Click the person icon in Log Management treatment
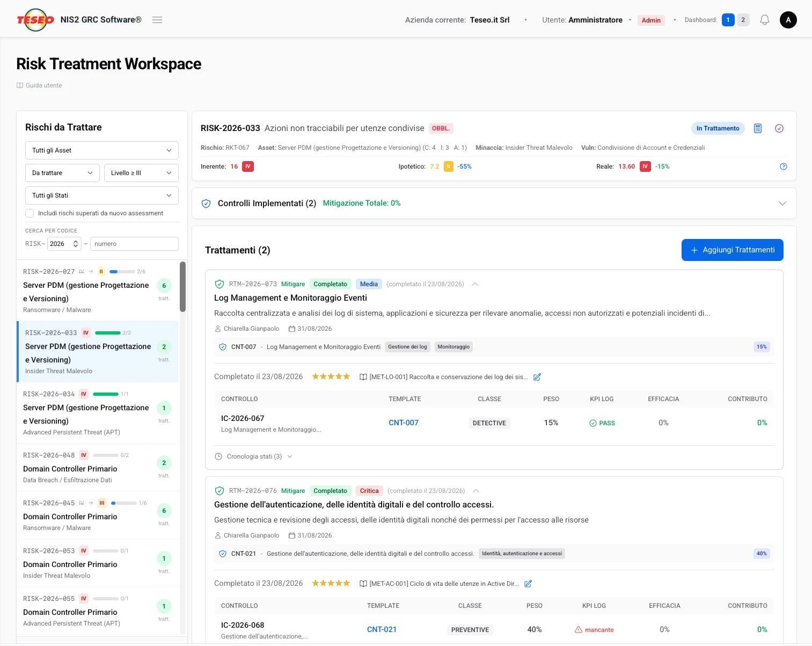Screen dimensions: 812x646 (x=217, y=329)
